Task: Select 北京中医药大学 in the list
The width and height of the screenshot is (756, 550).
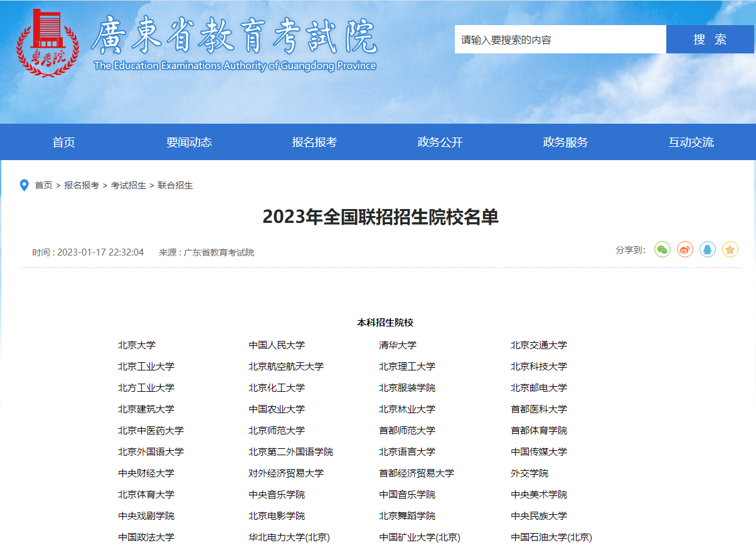Action: 151,431
